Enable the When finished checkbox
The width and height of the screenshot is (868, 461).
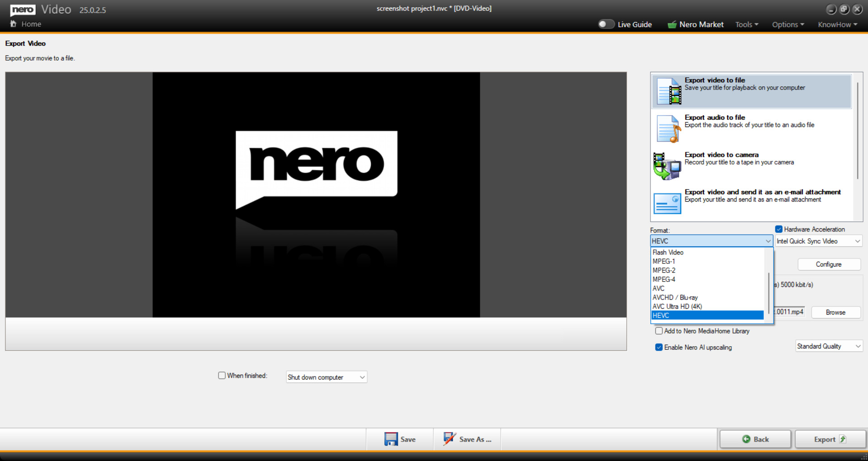(222, 376)
